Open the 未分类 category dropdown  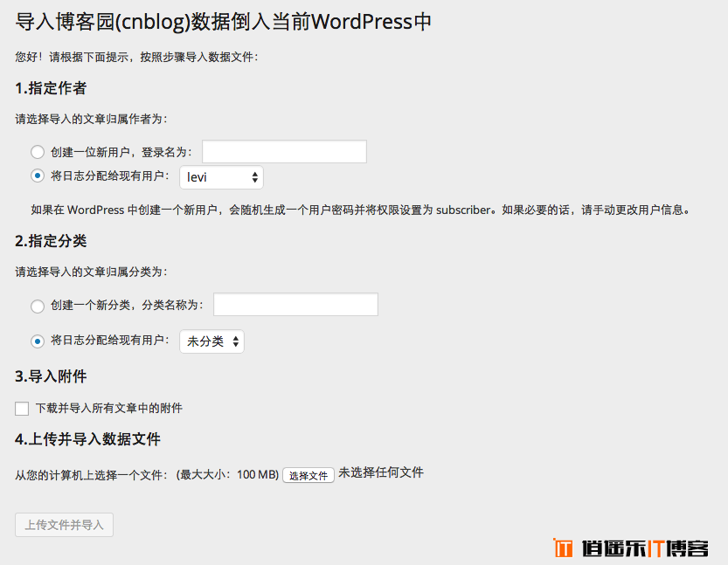[211, 341]
